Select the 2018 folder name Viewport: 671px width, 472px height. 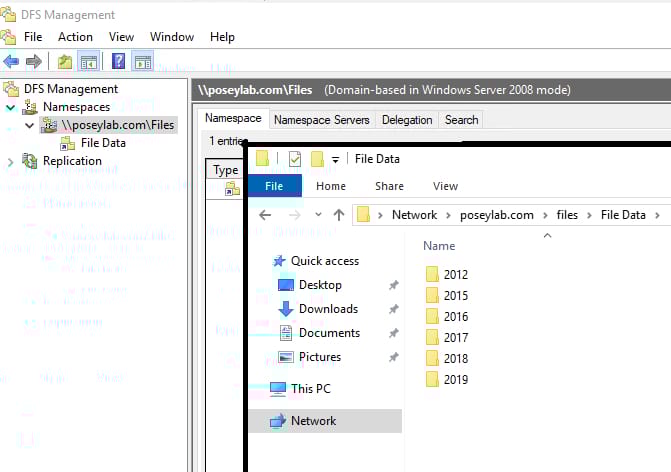[x=456, y=359]
